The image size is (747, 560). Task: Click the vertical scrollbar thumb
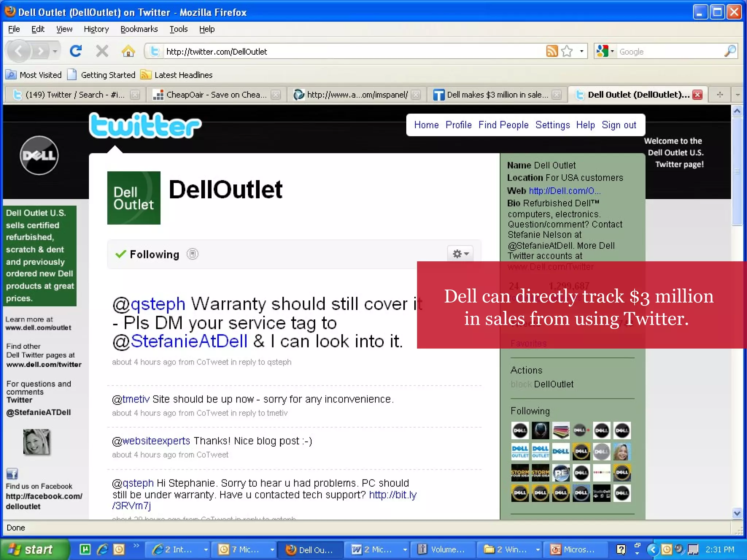[x=737, y=171]
